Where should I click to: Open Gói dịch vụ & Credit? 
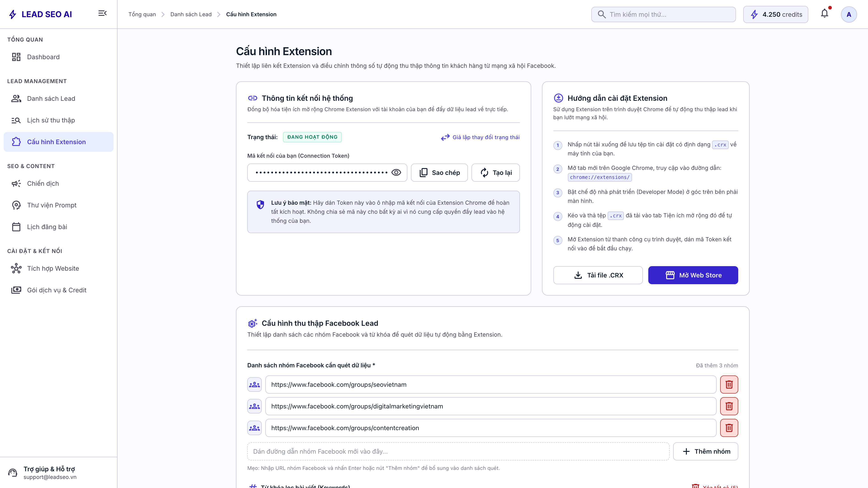(58, 290)
